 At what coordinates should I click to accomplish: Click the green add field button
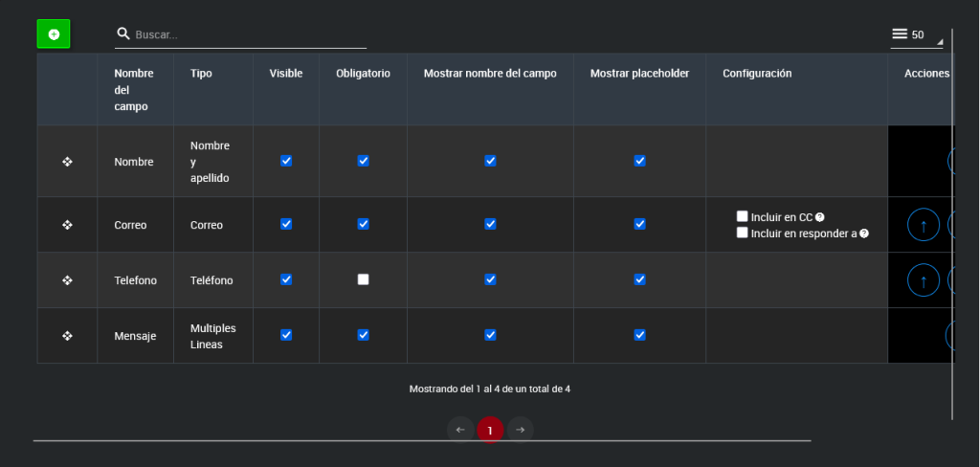(54, 34)
